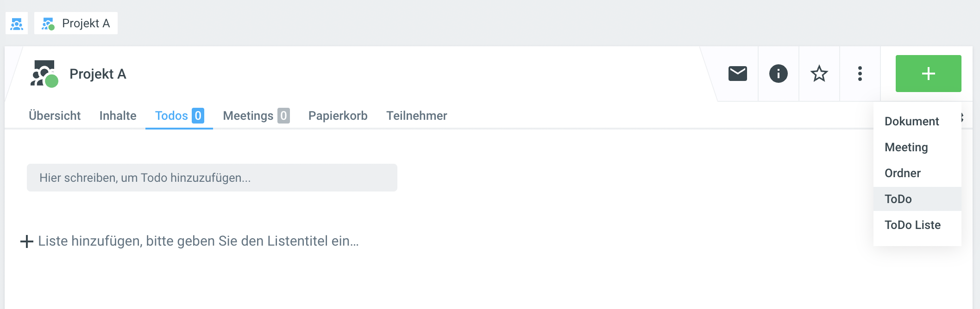Click the Projekt A project avatar icon

click(44, 74)
